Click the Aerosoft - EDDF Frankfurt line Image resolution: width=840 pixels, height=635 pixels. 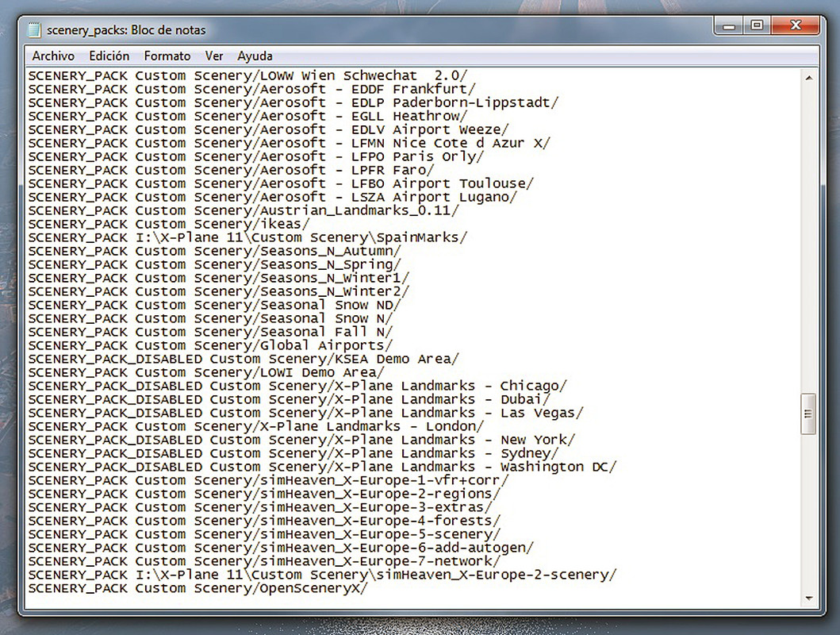[x=251, y=89]
